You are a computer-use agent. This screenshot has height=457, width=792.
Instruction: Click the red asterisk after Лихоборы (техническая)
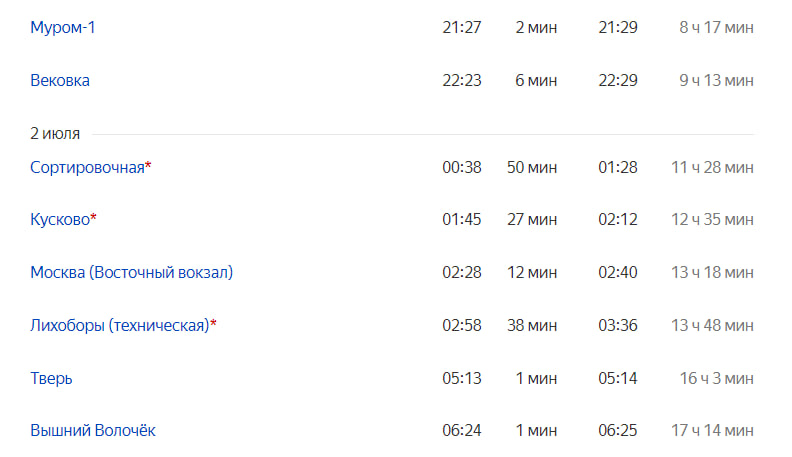(213, 323)
